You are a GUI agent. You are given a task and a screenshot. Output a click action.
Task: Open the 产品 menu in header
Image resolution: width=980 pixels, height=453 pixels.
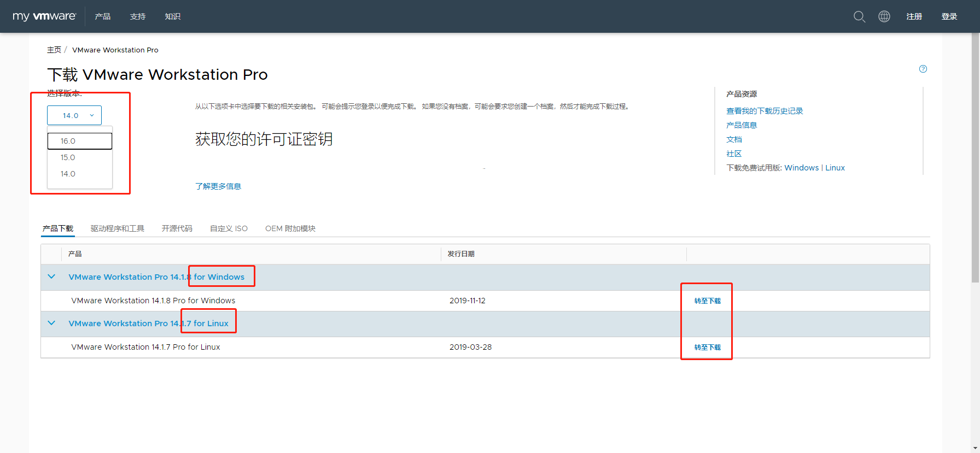pyautogui.click(x=103, y=16)
